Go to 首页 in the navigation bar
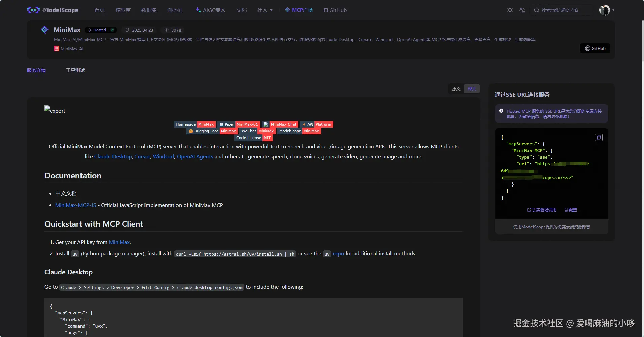The image size is (644, 337). pyautogui.click(x=100, y=10)
